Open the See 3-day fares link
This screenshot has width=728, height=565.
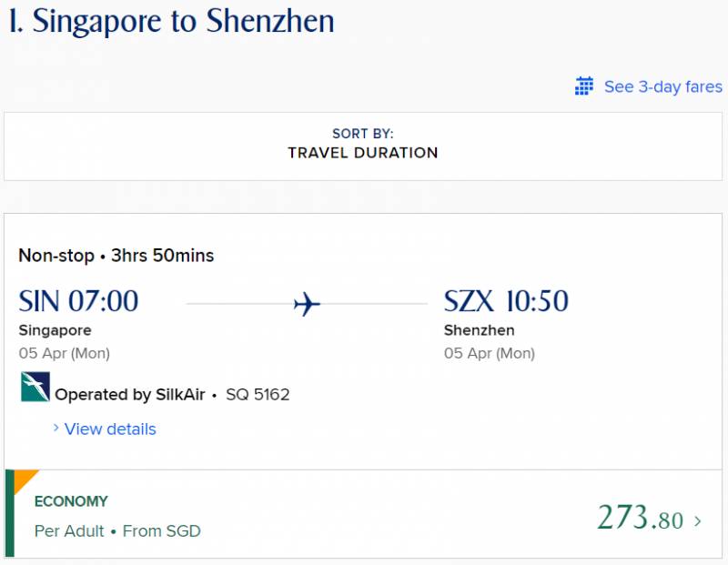point(662,86)
